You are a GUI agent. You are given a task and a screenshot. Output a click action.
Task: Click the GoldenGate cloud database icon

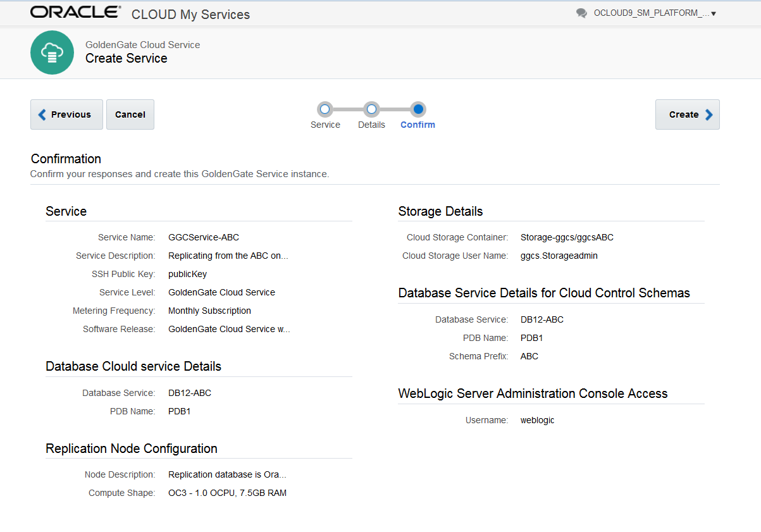pyautogui.click(x=52, y=53)
